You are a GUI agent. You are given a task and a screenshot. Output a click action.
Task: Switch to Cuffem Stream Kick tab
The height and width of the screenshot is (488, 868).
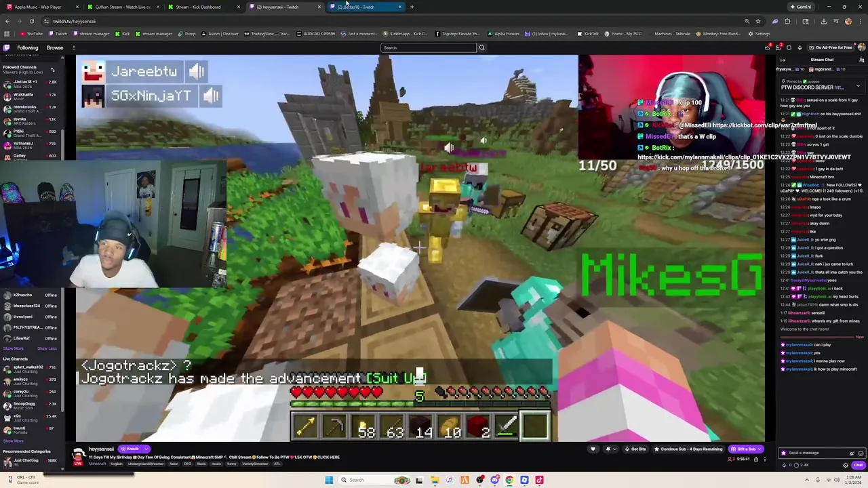pos(123,7)
